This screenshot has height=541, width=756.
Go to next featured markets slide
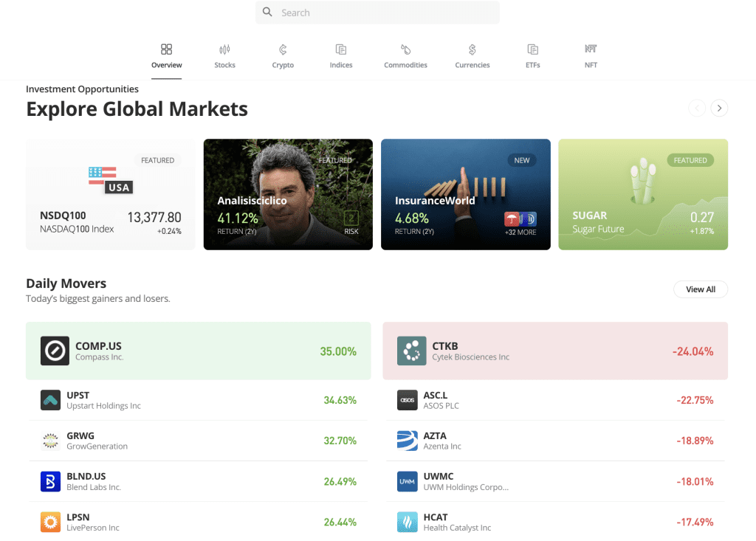pyautogui.click(x=719, y=108)
